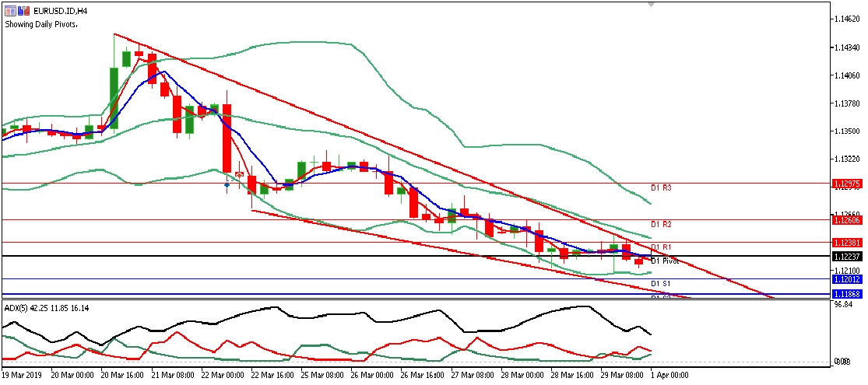
Task: Click the D1 R1 resistance label
Action: (661, 247)
